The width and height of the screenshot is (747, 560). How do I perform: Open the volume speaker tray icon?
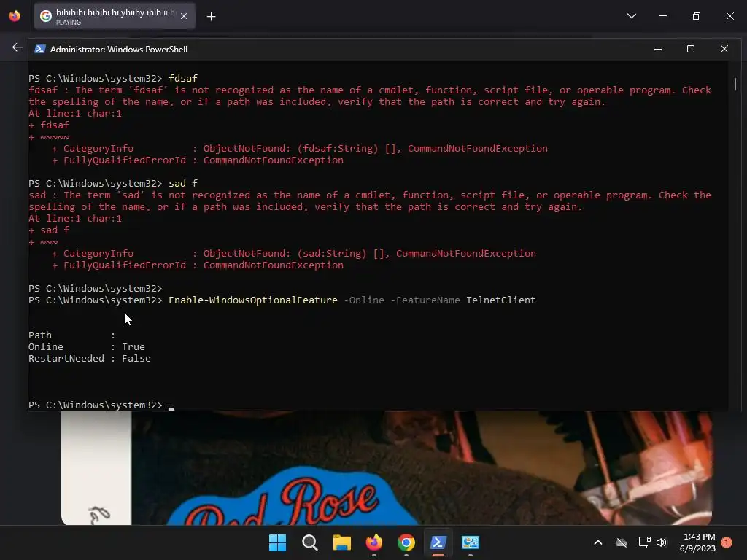[661, 542]
